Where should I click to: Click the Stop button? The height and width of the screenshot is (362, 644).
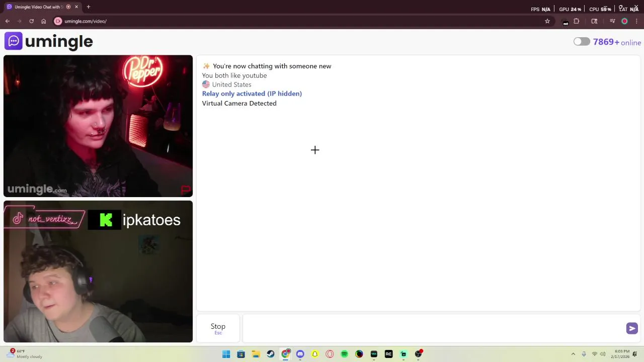click(x=218, y=328)
